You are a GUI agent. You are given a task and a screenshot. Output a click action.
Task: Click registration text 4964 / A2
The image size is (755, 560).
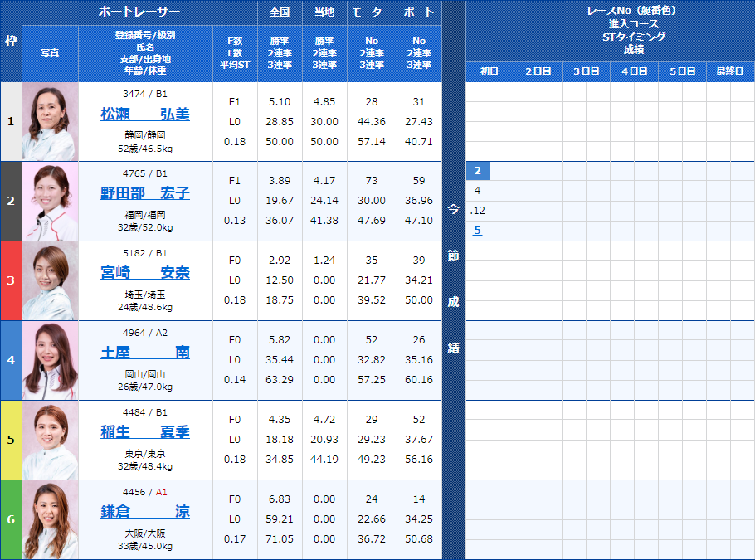[x=145, y=333]
